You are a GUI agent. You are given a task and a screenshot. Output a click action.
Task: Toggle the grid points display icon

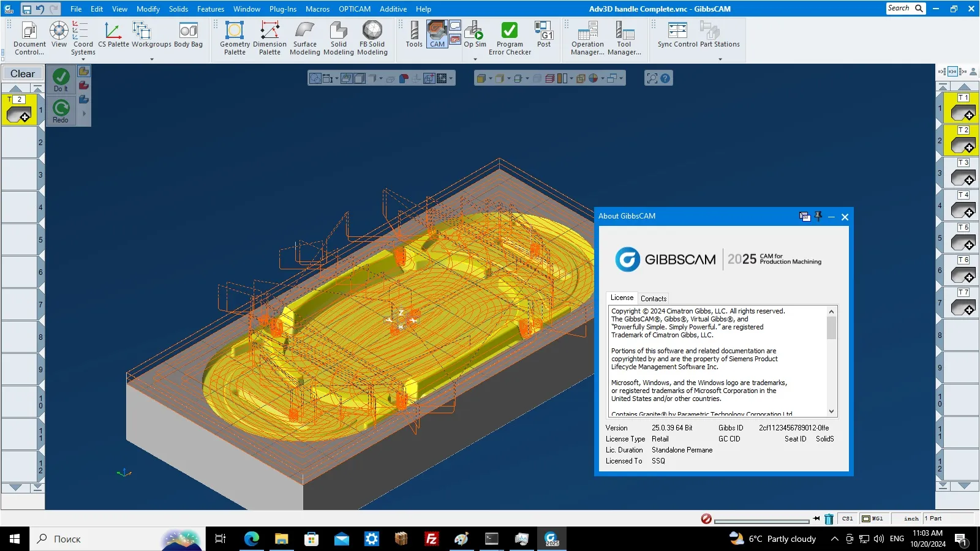(x=442, y=78)
